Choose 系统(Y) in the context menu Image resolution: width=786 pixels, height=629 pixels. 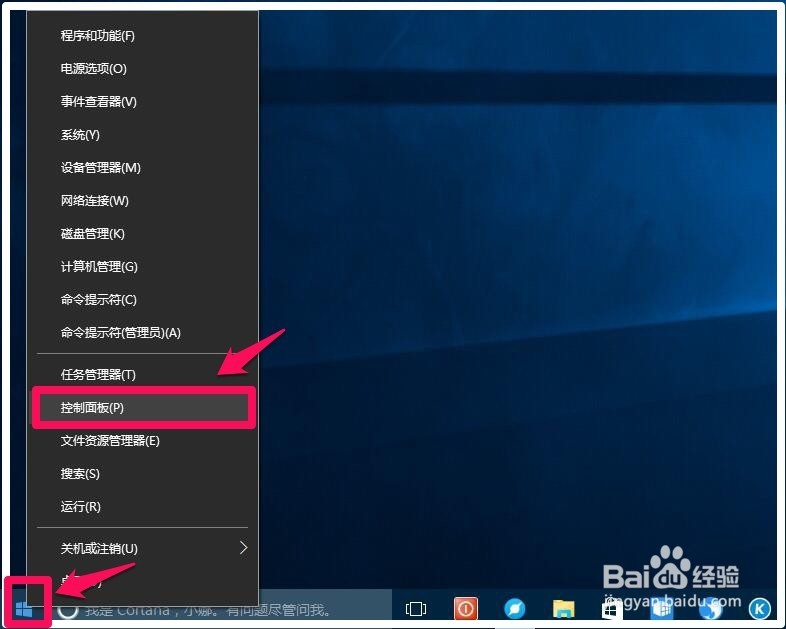pos(143,135)
